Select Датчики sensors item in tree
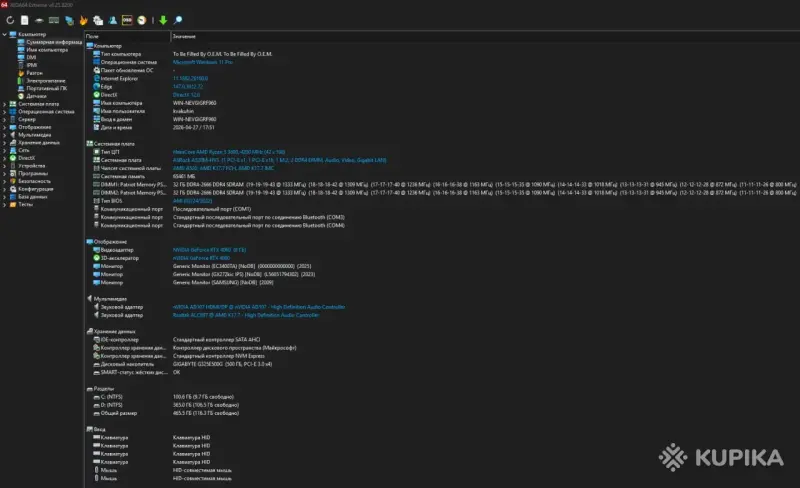Screen dimensions: 800x488 pyautogui.click(x=36, y=96)
